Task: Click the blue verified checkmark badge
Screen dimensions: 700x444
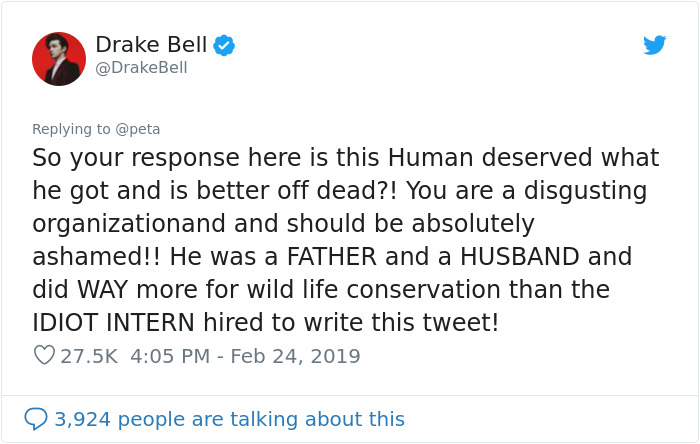Action: (224, 45)
